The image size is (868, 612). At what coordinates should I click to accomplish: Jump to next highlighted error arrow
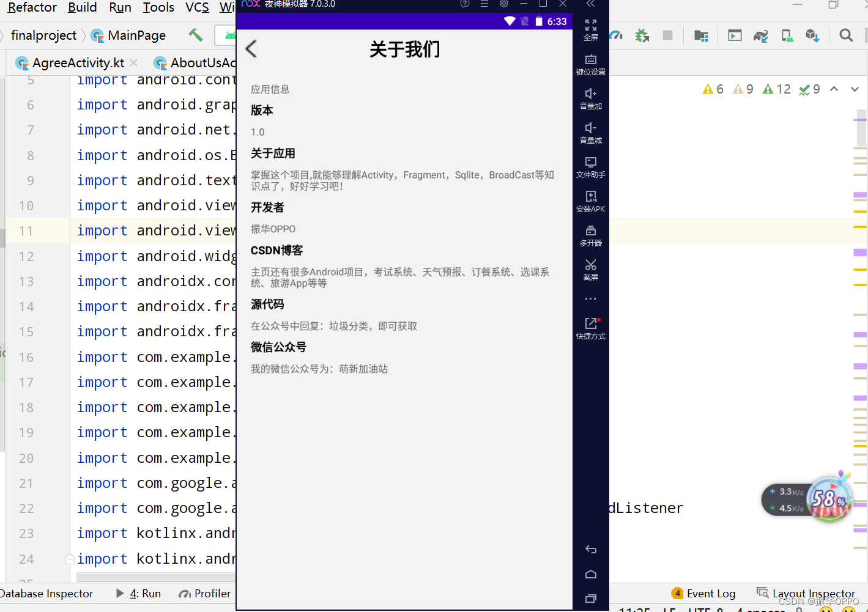coord(855,89)
